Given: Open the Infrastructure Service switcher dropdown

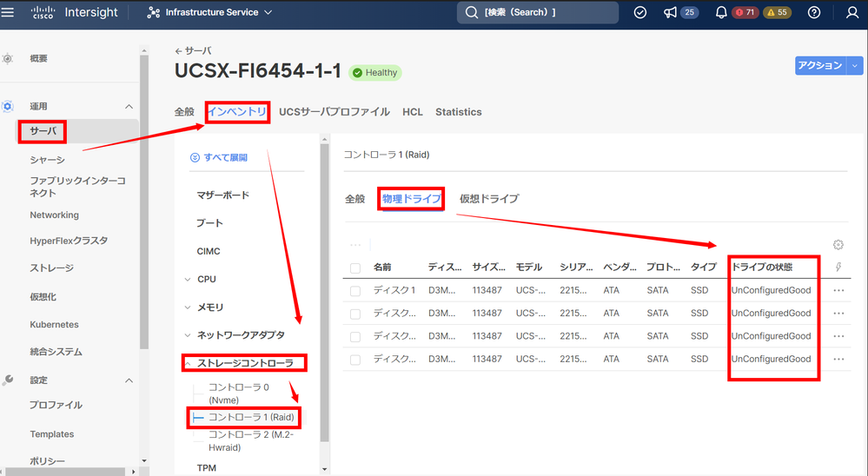Looking at the screenshot, I should pos(209,12).
